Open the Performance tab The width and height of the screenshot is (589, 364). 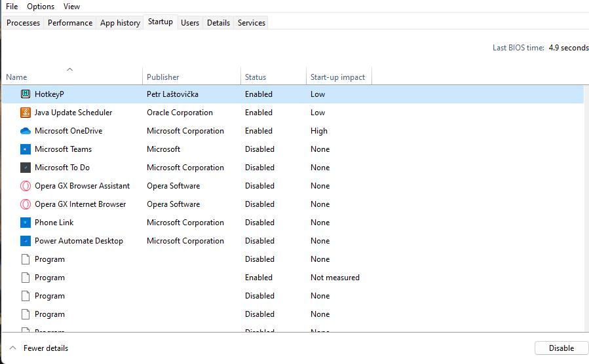(x=70, y=23)
